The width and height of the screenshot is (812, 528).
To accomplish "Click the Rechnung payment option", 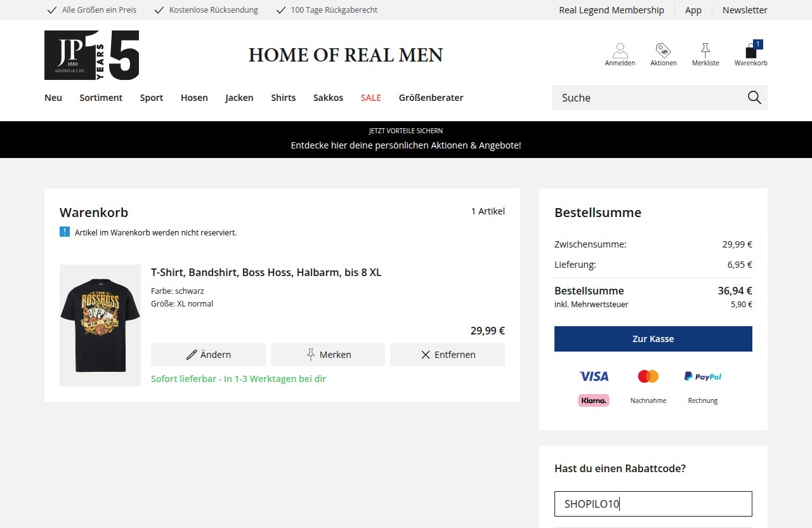I will point(703,400).
